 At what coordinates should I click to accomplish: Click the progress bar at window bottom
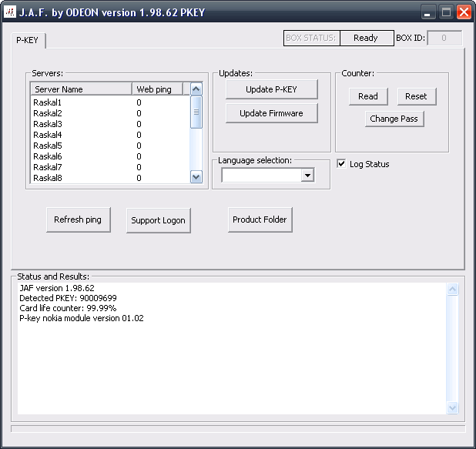tap(238, 428)
